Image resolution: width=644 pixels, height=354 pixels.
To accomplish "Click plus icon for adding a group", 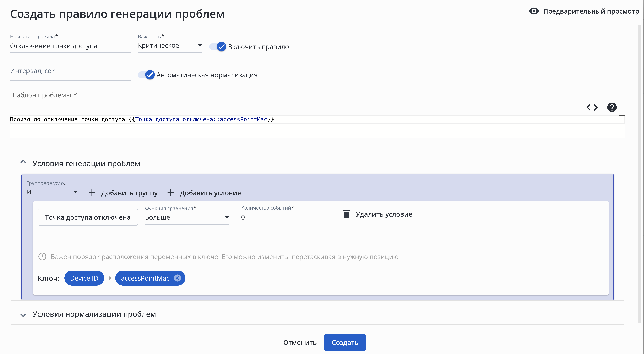I will pos(92,193).
